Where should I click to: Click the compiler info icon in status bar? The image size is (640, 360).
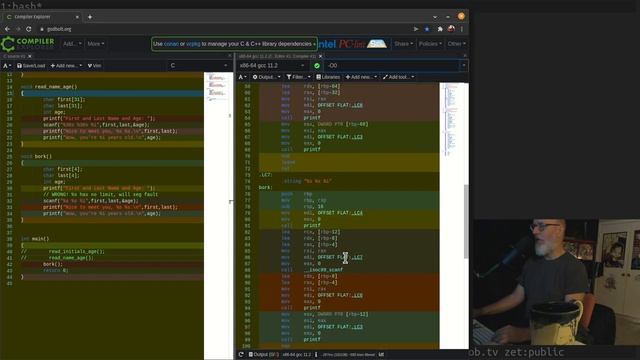[316, 355]
